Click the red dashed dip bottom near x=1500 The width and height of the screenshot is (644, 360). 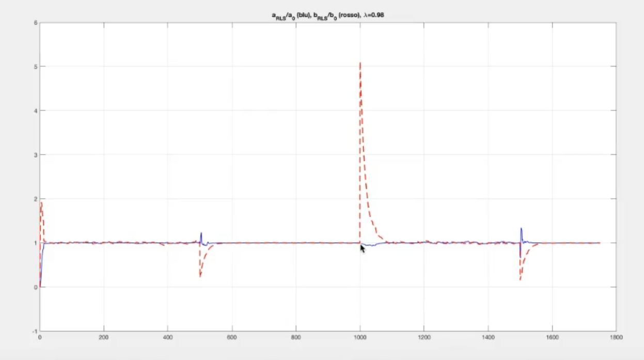pyautogui.click(x=520, y=279)
